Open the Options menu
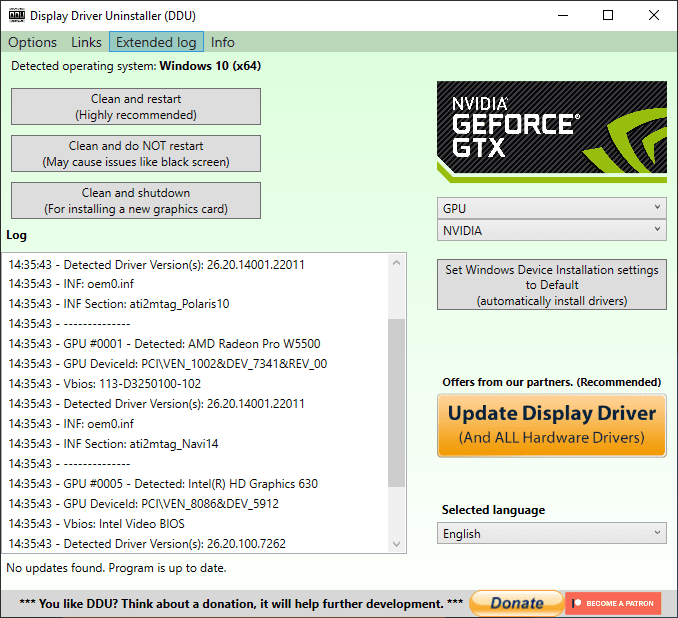Screen dimensions: 678x618 (x=32, y=42)
